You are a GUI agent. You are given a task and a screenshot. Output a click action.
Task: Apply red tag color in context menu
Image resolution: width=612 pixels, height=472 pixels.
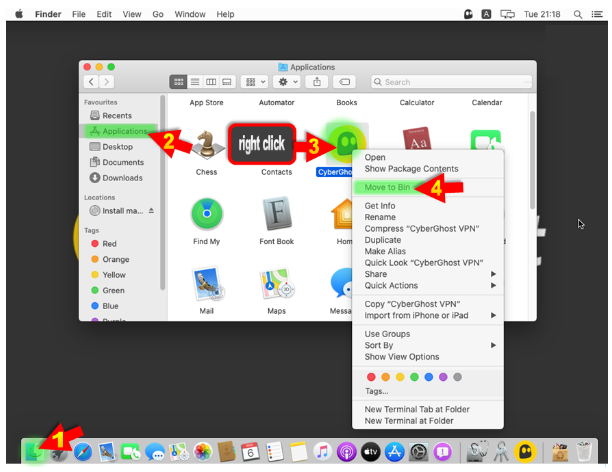point(371,377)
